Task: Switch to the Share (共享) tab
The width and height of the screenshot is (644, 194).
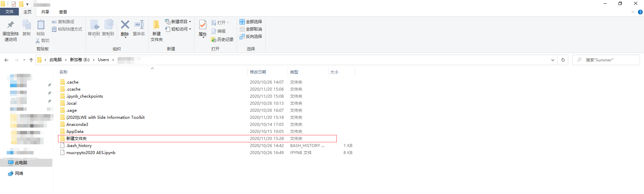Action: [x=45, y=12]
